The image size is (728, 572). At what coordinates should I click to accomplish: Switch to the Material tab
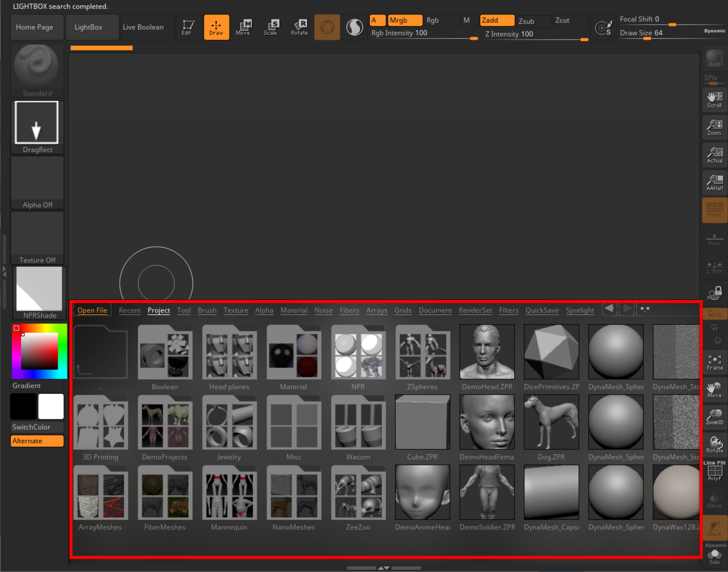(x=294, y=310)
